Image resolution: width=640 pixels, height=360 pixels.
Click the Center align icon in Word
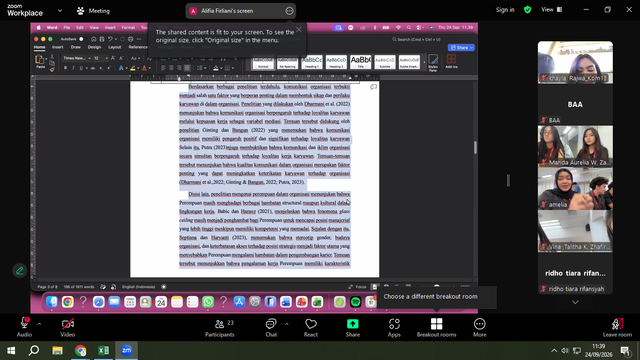(x=171, y=68)
